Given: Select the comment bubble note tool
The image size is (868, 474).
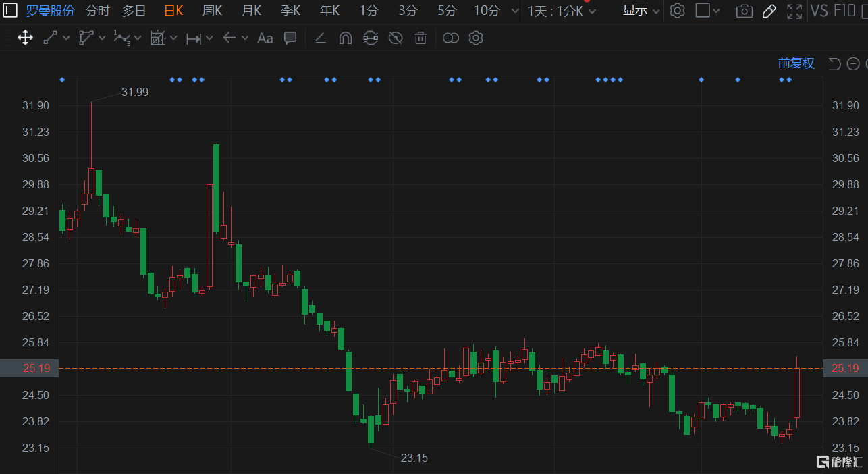Looking at the screenshot, I should [290, 38].
